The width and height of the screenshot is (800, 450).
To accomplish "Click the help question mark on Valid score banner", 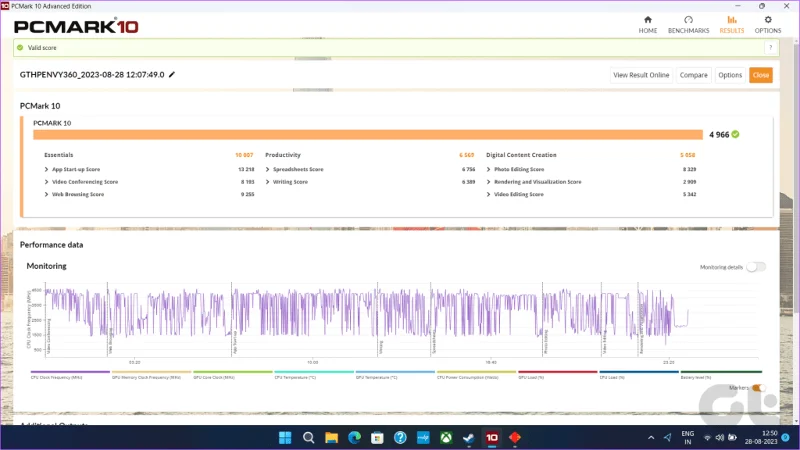I will [x=770, y=47].
